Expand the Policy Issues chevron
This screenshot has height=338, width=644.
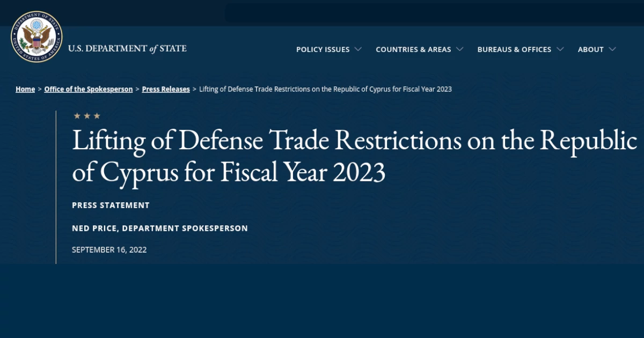coord(358,49)
